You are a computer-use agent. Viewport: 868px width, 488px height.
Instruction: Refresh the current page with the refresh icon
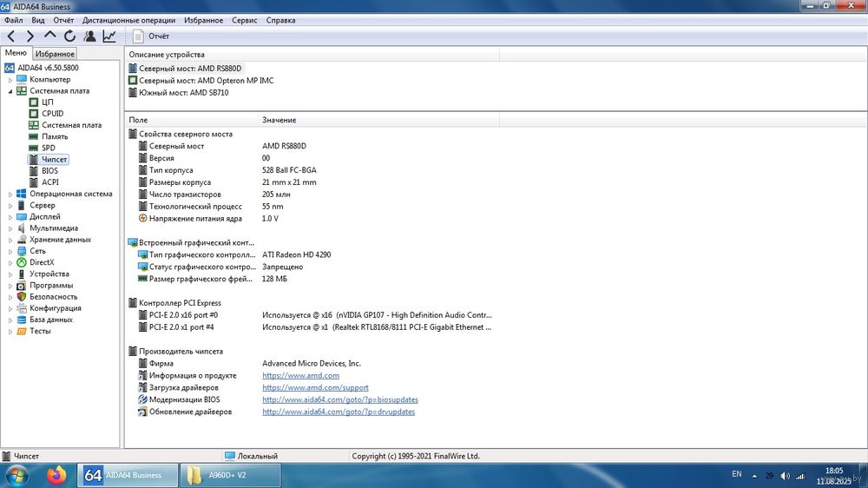coord(69,36)
